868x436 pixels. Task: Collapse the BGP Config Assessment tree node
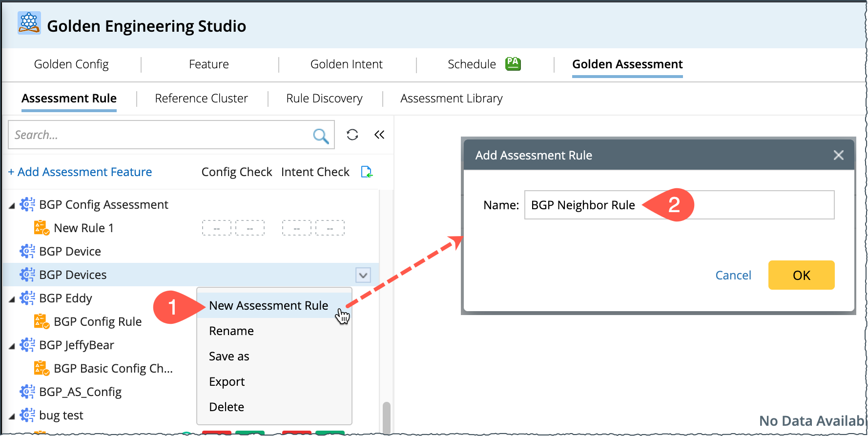(12, 205)
